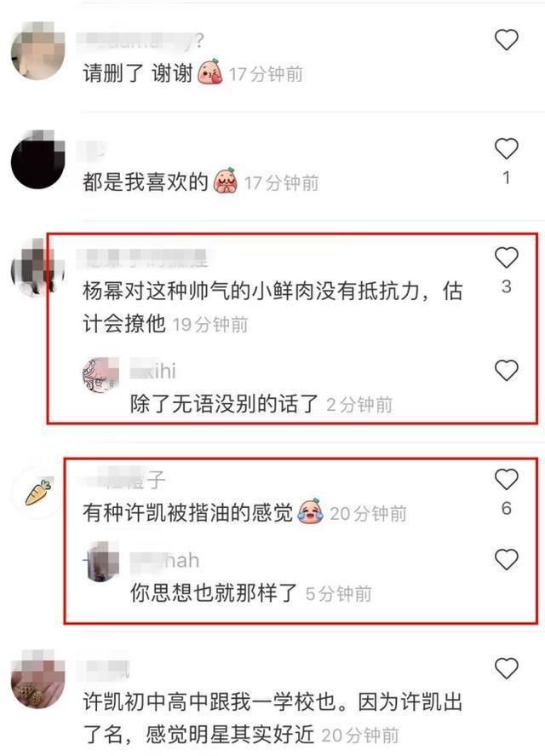Like the '除了无语没别的话了' reply
The width and height of the screenshot is (545, 756).
point(506,370)
